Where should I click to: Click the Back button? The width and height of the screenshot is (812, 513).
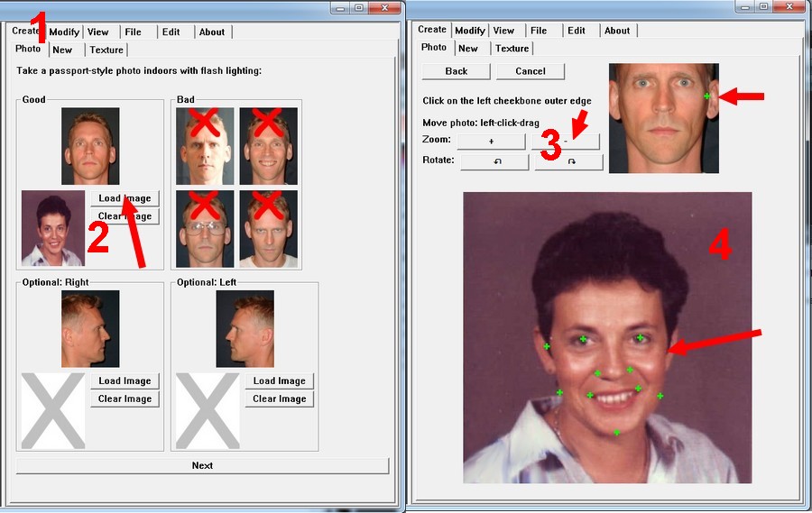point(457,71)
